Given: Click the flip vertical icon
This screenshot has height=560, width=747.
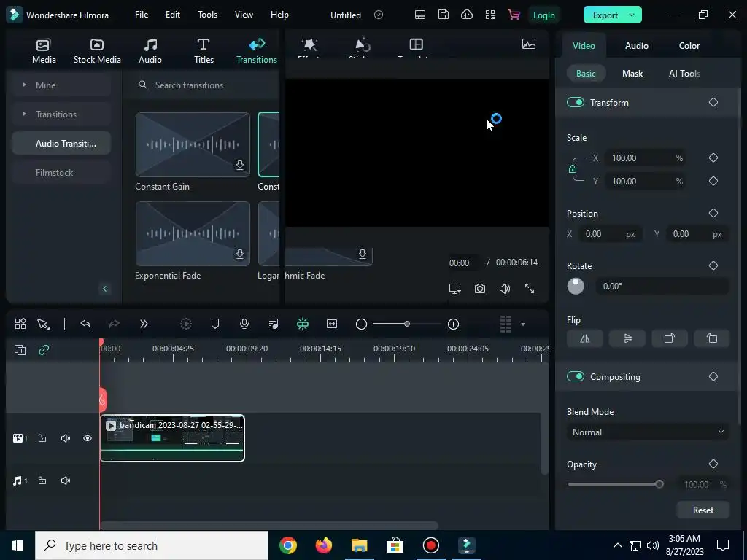Looking at the screenshot, I should (627, 338).
